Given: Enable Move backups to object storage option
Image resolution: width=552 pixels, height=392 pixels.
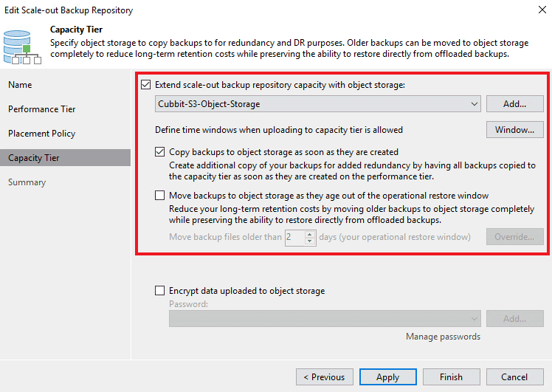Looking at the screenshot, I should 160,196.
